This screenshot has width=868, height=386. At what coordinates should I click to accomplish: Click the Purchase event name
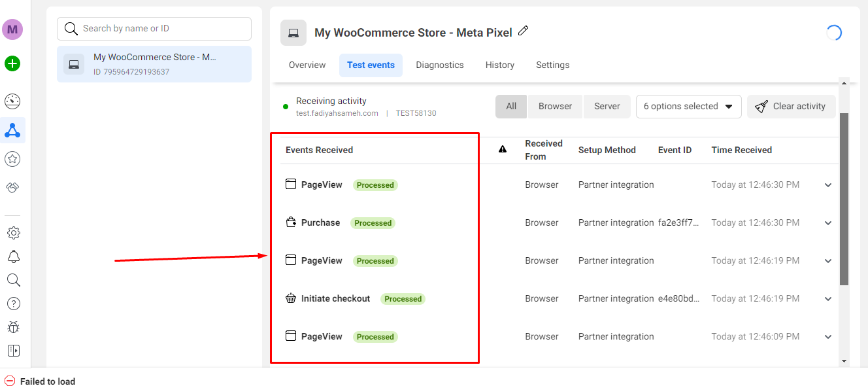click(320, 222)
